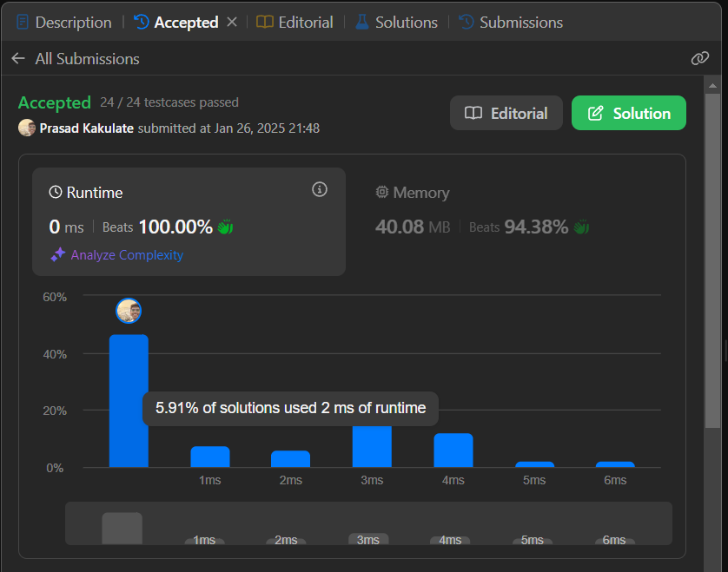
Task: Click the 0ms runtime bar in chart
Action: (x=129, y=401)
